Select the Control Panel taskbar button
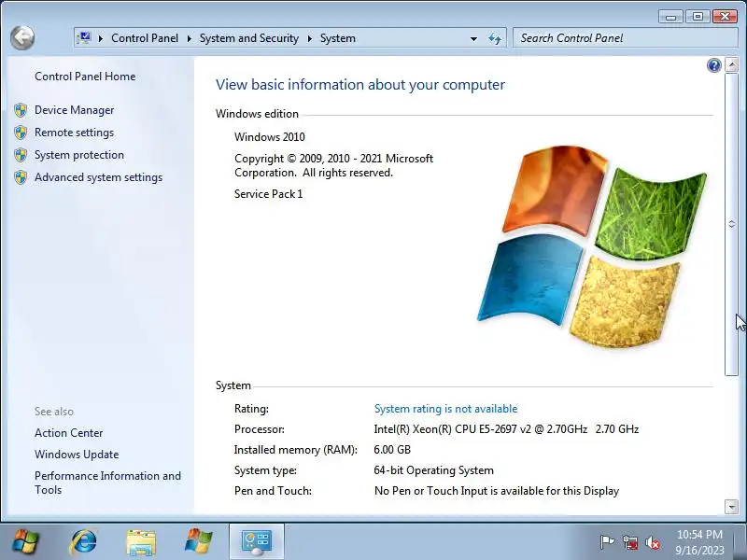 point(257,542)
